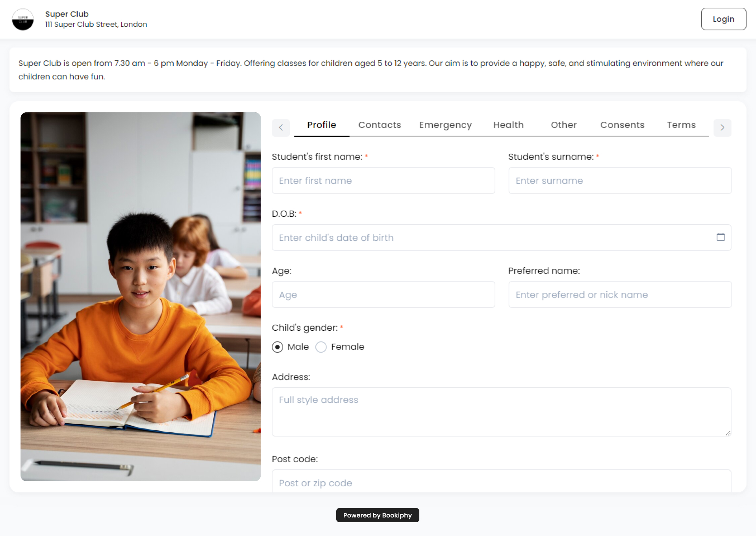Open the calendar picker in the D.O.B field
This screenshot has width=756, height=536.
coord(721,237)
